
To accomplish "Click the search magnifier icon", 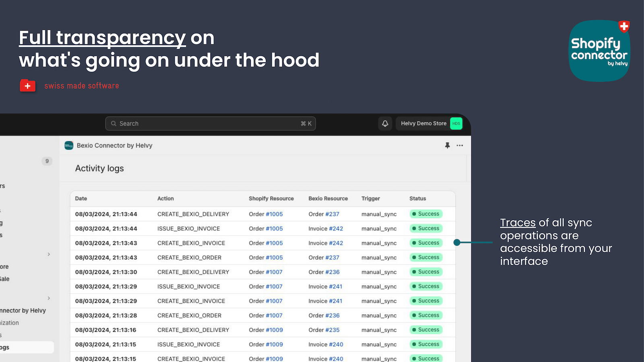I will click(114, 123).
